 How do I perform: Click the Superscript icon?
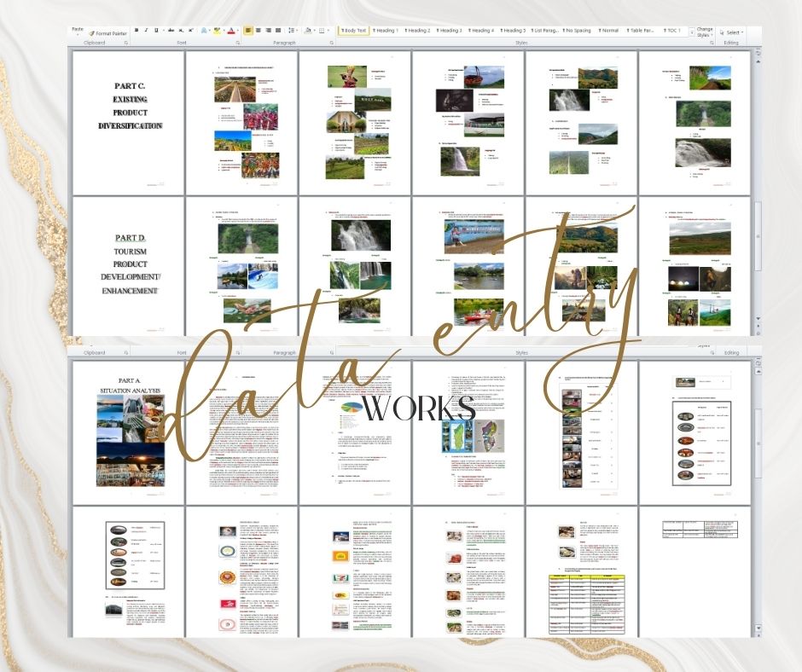point(191,30)
